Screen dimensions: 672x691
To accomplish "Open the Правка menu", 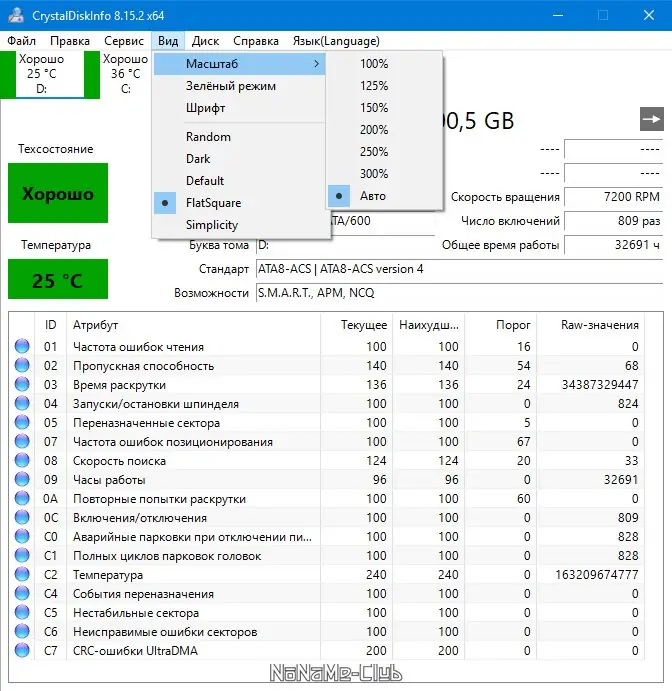I will coord(70,41).
